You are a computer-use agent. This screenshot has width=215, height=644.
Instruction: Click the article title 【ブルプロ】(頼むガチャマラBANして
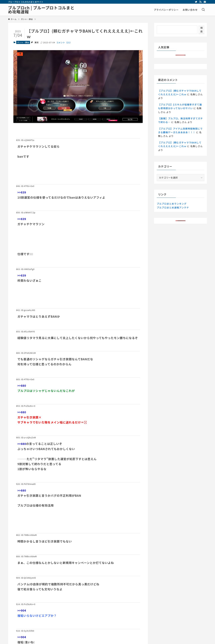coord(85,33)
